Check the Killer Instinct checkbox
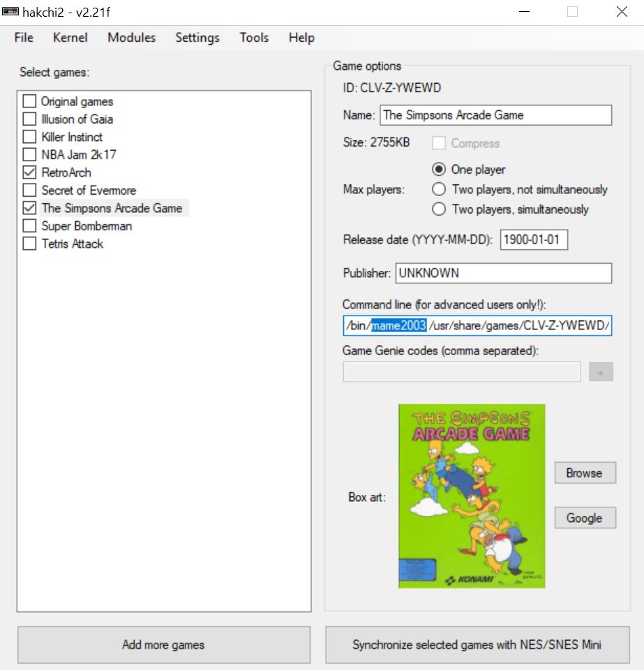 click(29, 137)
